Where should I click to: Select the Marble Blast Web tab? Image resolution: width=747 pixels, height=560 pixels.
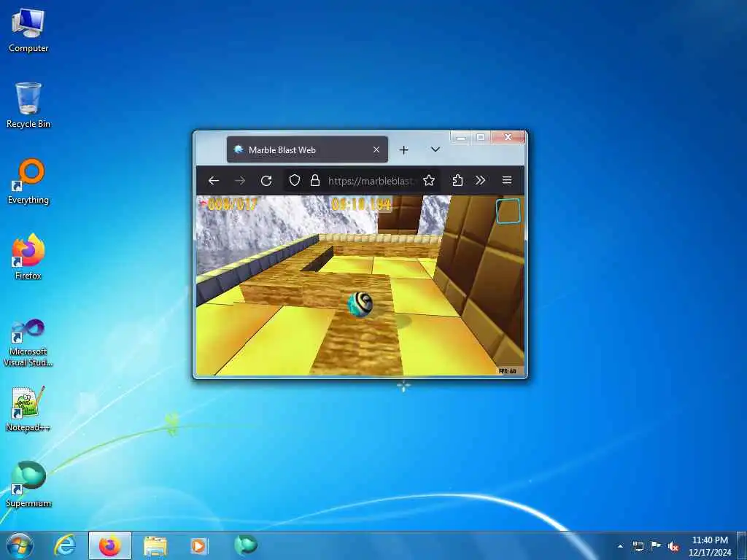click(307, 150)
